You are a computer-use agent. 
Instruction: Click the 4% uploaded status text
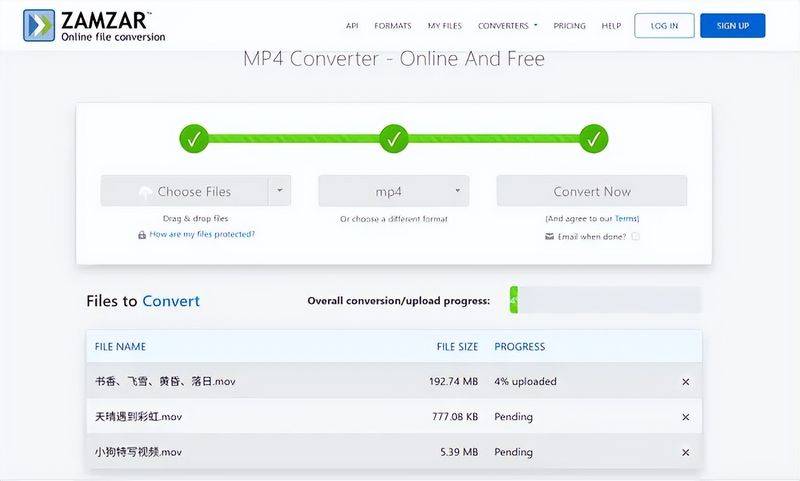526,382
